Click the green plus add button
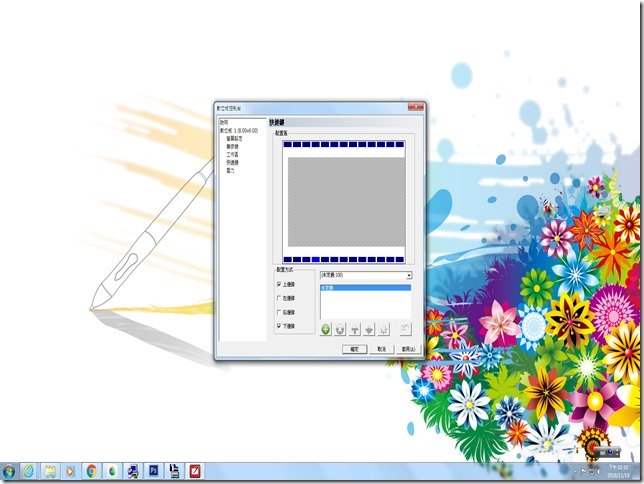 point(326,327)
